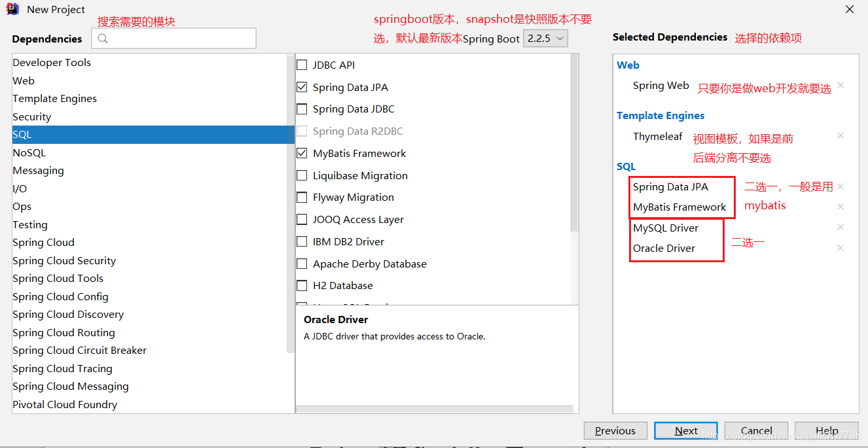868x448 pixels.
Task: Tick the Apache Derby Database checkbox
Action: [x=302, y=264]
